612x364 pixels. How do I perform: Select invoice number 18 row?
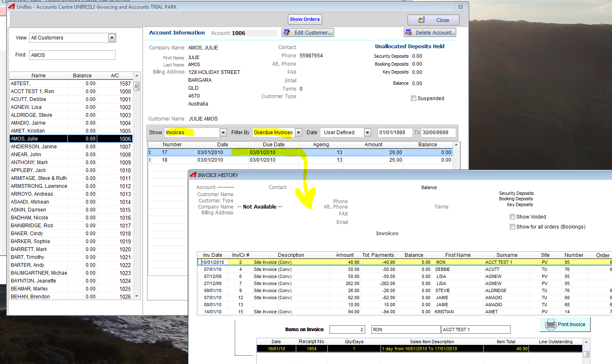300,160
